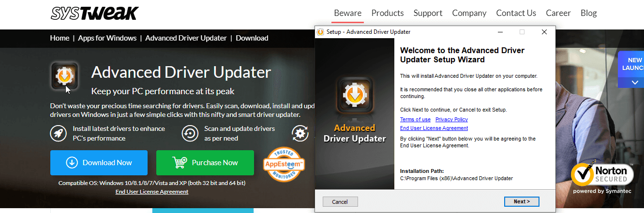Cancel the setup wizard
This screenshot has height=213, width=644.
tap(340, 201)
